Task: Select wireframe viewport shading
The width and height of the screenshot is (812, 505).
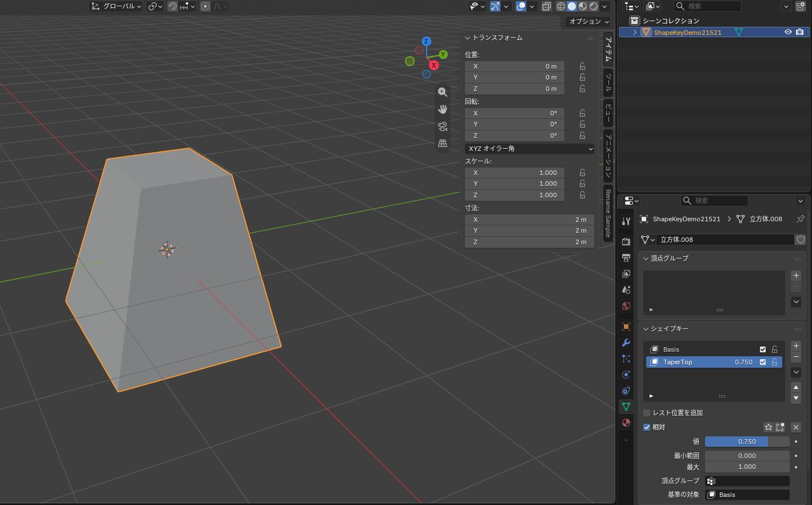Action: coord(561,6)
